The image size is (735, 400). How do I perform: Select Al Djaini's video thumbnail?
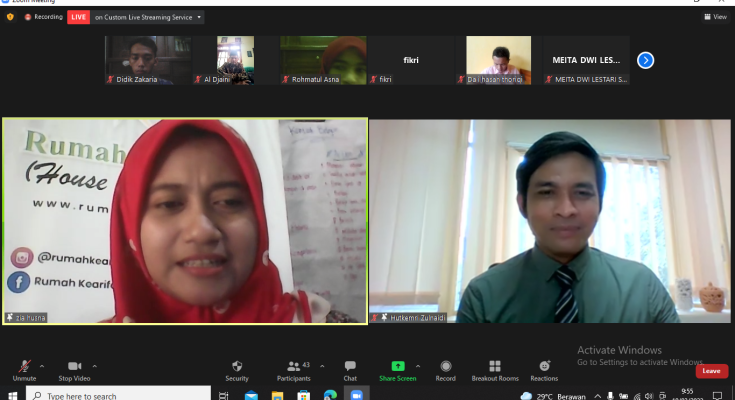(x=235, y=60)
